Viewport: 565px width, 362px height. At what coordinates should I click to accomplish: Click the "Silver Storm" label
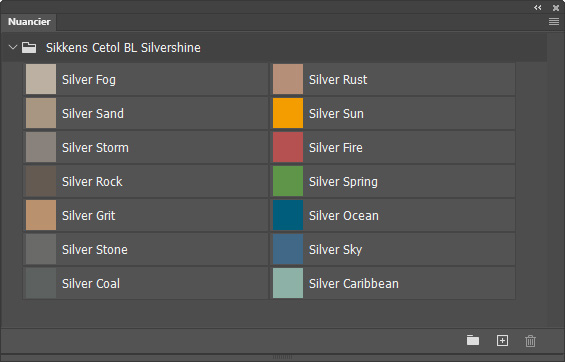[95, 148]
